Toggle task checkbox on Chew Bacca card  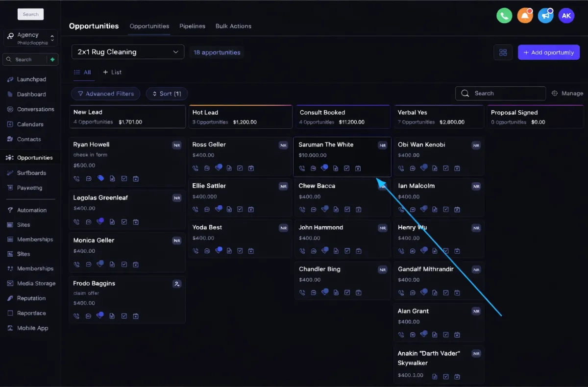coord(347,210)
